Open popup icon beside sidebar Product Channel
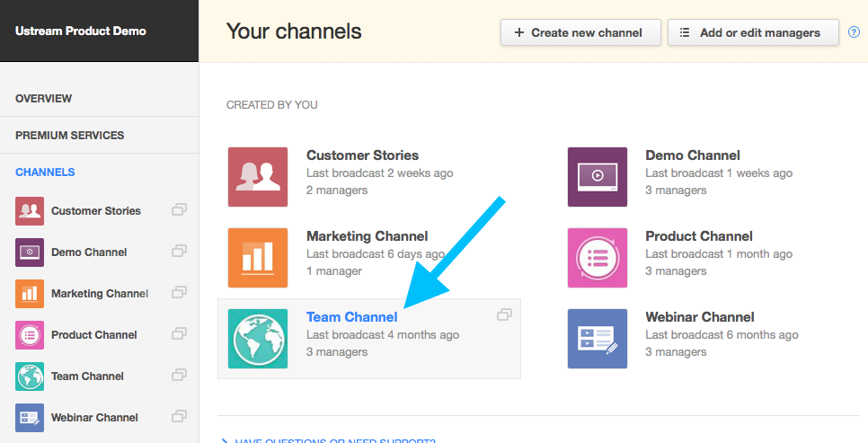This screenshot has width=868, height=443. [x=179, y=333]
